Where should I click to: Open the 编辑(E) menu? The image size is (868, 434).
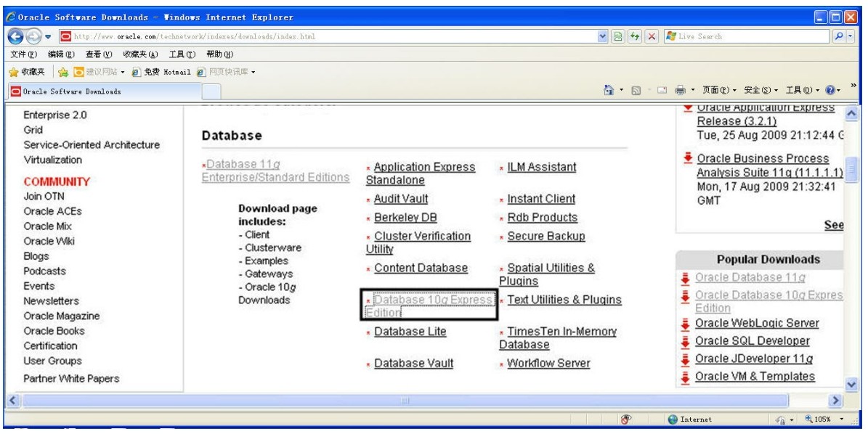[x=61, y=54]
